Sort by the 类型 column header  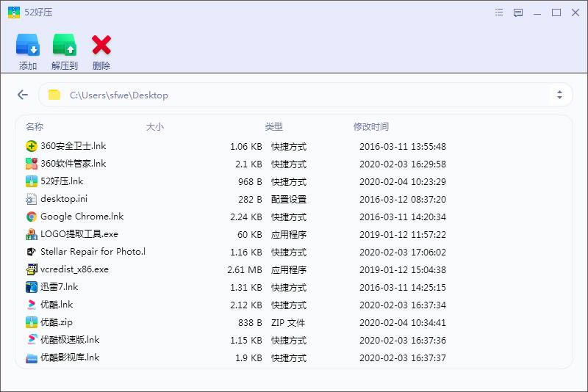(273, 126)
